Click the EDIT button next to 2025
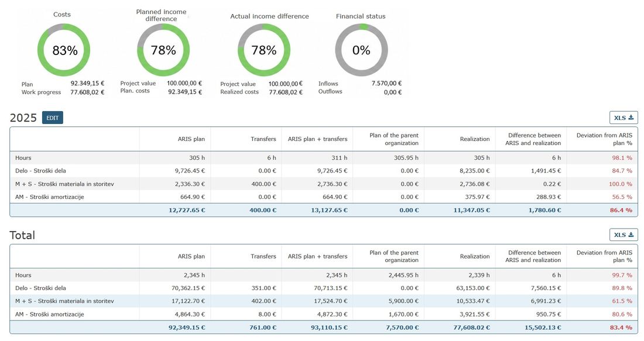 click(x=52, y=118)
